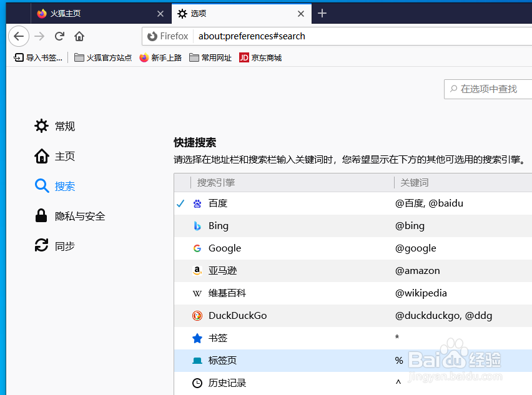Click the 历史记录 clock icon
Image resolution: width=532 pixels, height=395 pixels.
(197, 383)
